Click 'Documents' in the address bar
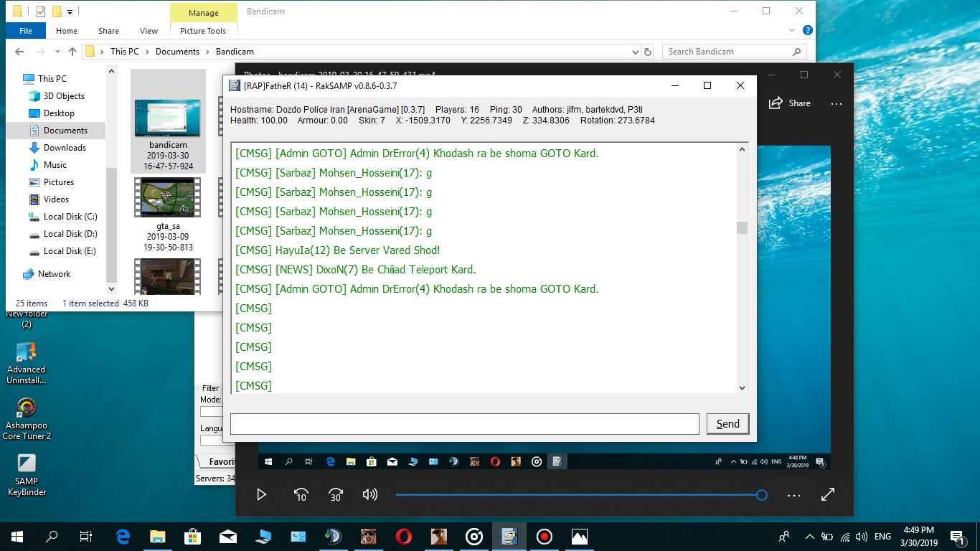Viewport: 980px width, 551px height. tap(177, 52)
